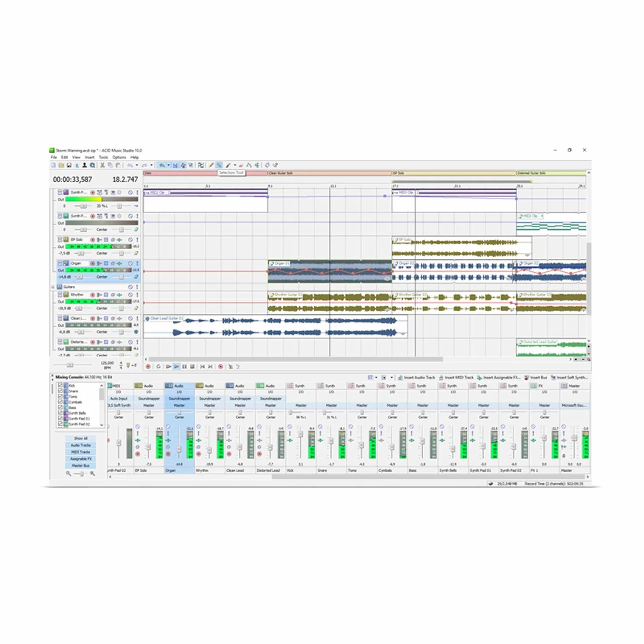Click record arm on Organ mixer channel
644x644 pixels.
(x=168, y=454)
